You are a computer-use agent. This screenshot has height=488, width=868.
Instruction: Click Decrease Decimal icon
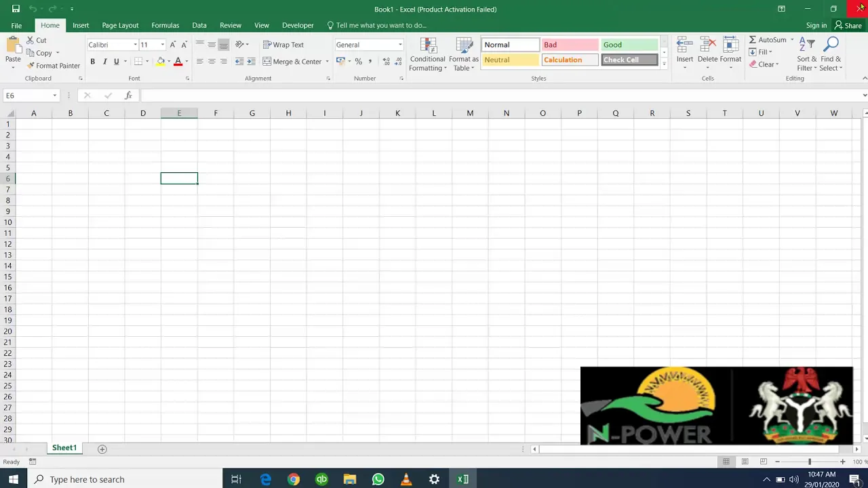pyautogui.click(x=397, y=62)
